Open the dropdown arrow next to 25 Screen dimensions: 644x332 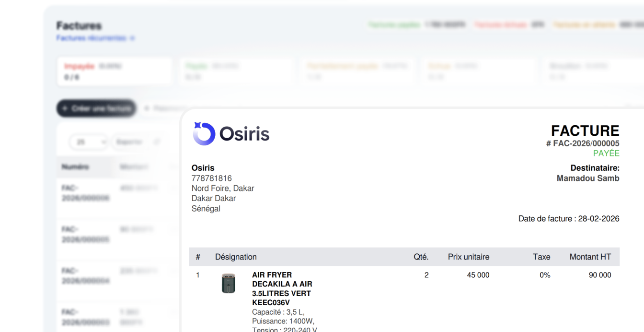(x=103, y=142)
